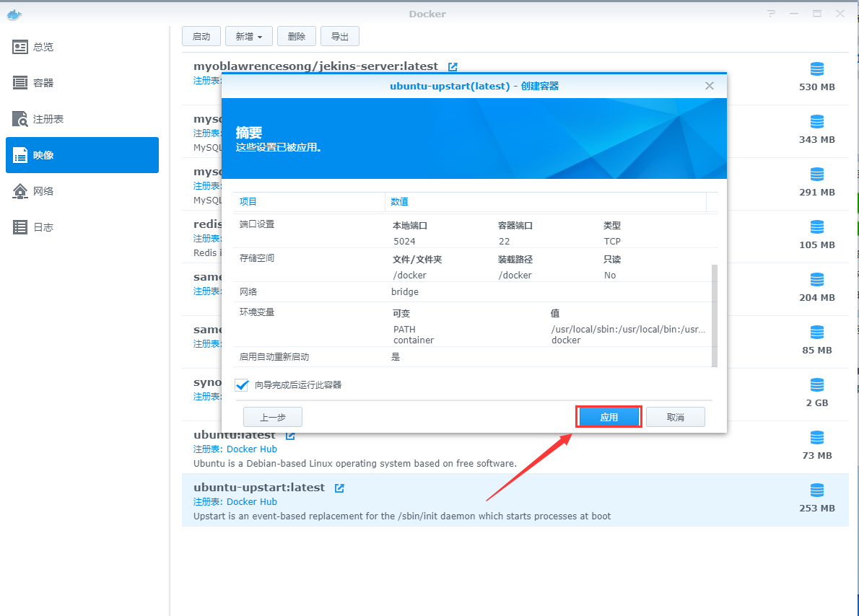Go back with the 上一步 button
The image size is (859, 616).
coord(272,417)
